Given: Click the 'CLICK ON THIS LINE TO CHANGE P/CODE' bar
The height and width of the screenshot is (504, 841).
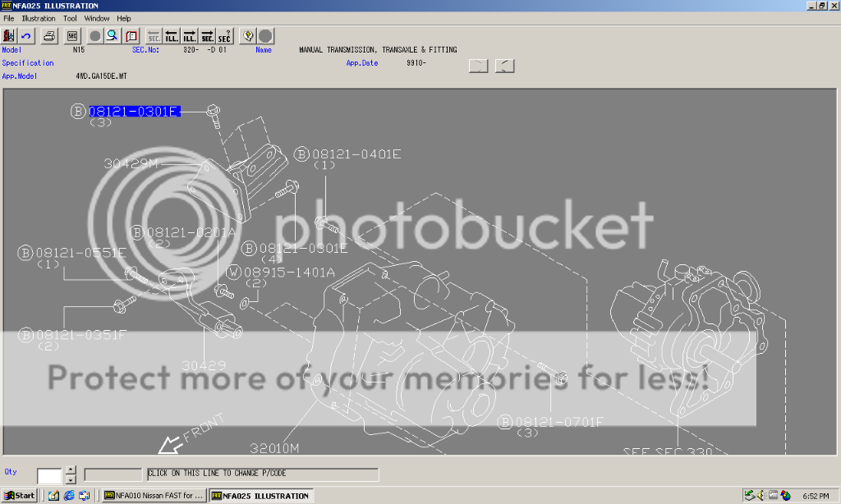Looking at the screenshot, I should (262, 474).
